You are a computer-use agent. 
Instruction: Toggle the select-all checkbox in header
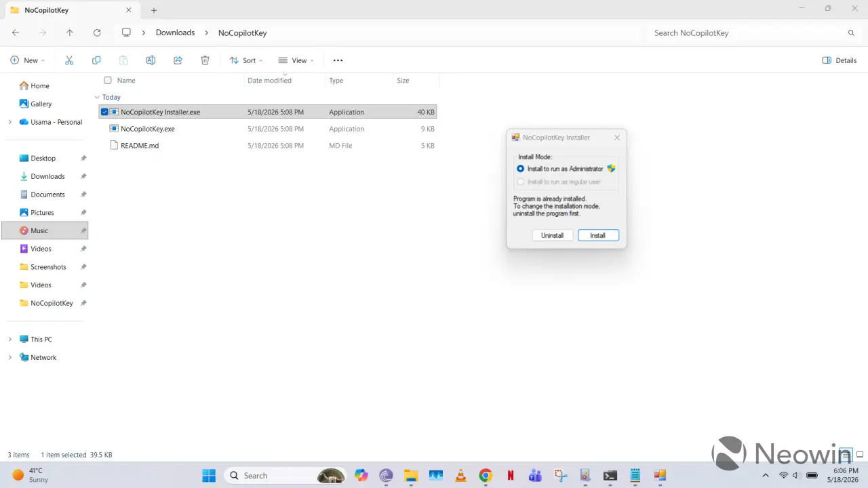click(107, 80)
